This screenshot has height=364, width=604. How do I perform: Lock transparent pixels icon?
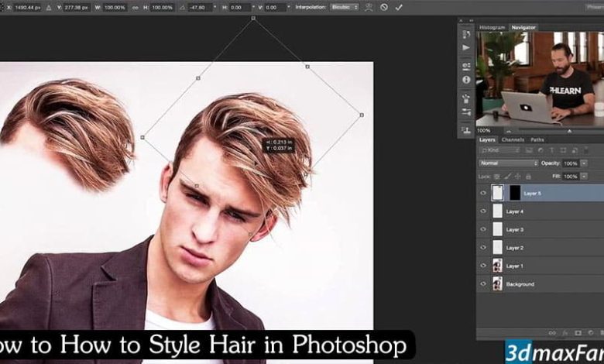click(x=497, y=177)
